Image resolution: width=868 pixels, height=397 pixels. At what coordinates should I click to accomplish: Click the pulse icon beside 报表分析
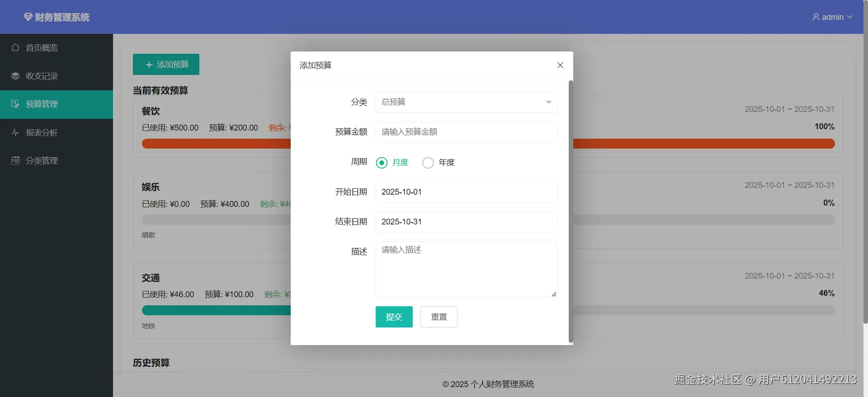pyautogui.click(x=15, y=132)
